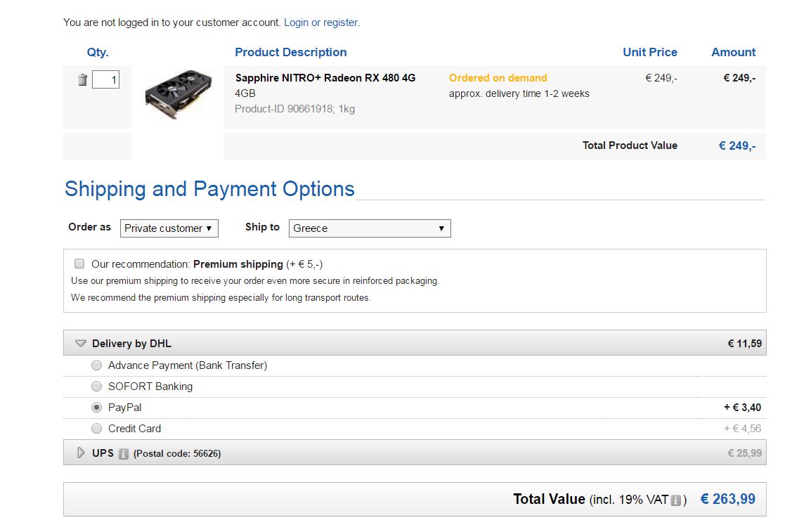Click the Credit Card surcharge + € 4,56
This screenshot has width=792, height=532.
[743, 429]
